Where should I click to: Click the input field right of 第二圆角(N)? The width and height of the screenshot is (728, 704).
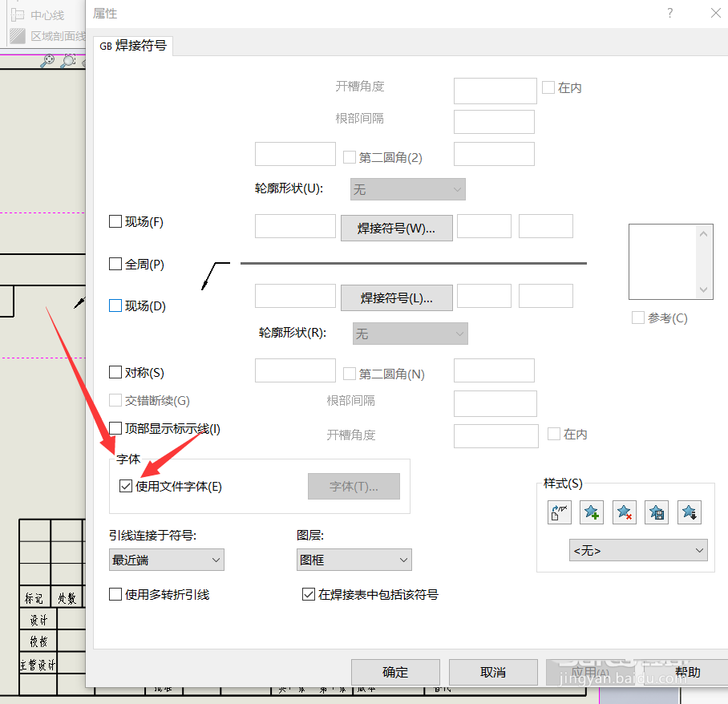pyautogui.click(x=494, y=370)
